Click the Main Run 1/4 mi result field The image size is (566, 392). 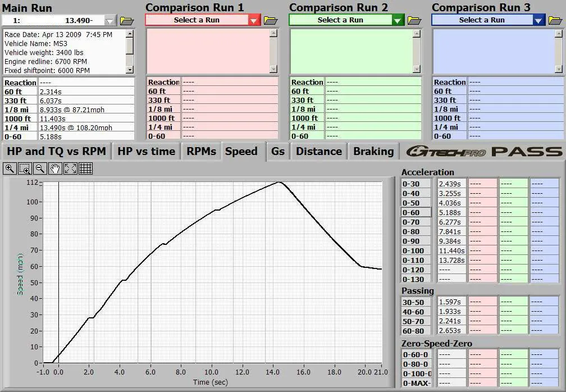pos(86,127)
